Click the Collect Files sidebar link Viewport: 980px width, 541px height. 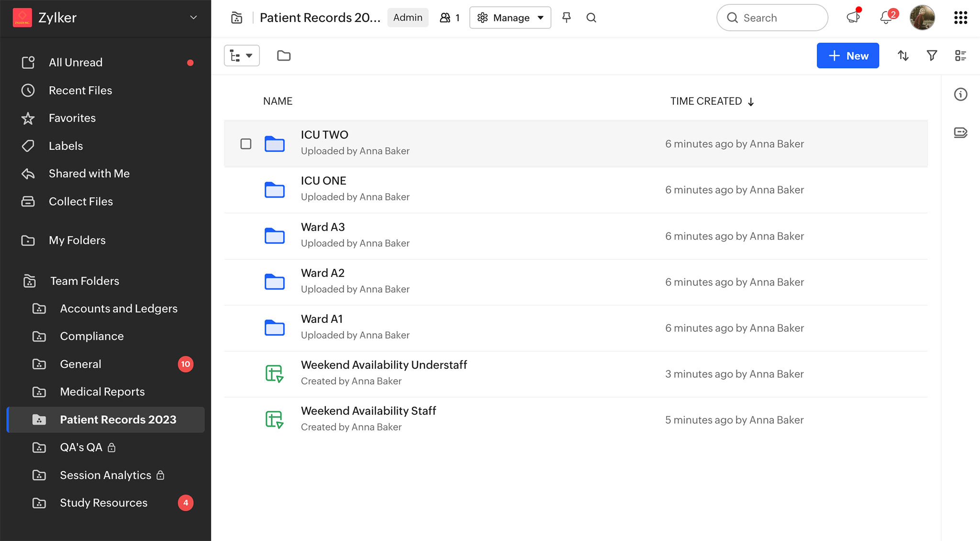80,200
